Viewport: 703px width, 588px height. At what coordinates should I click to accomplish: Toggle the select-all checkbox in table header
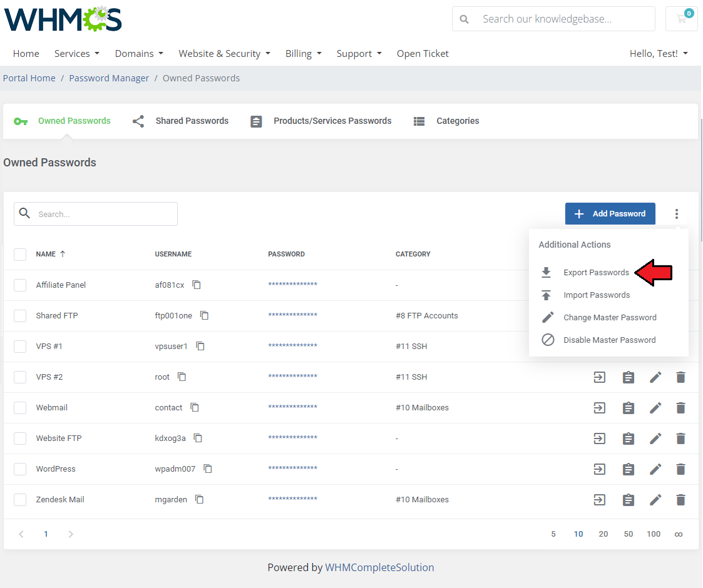[20, 254]
